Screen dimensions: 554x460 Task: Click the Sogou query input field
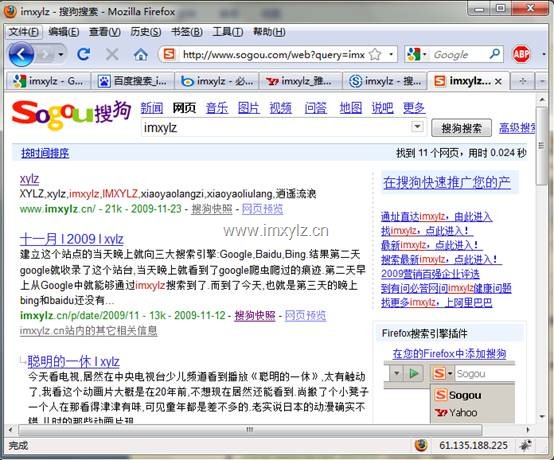(x=276, y=127)
